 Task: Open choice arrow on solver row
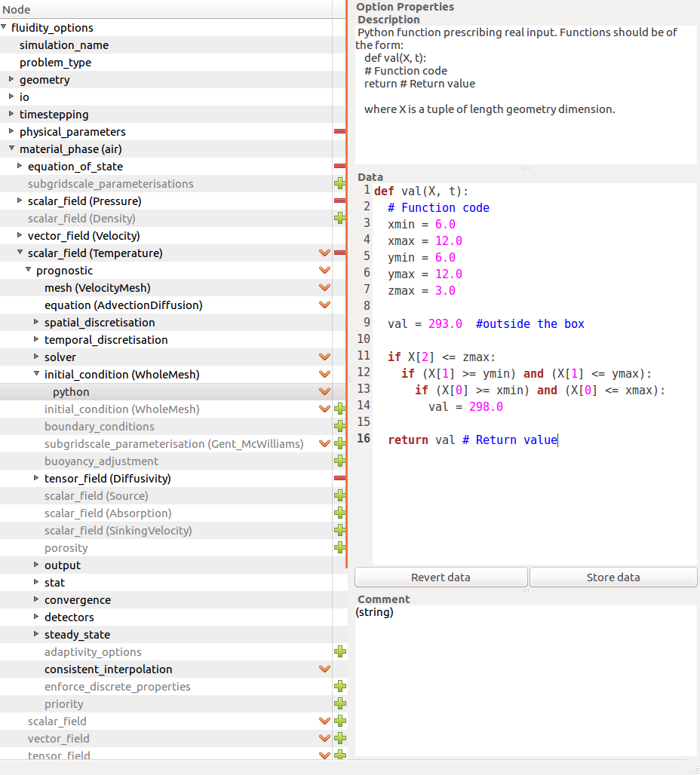pyautogui.click(x=324, y=357)
